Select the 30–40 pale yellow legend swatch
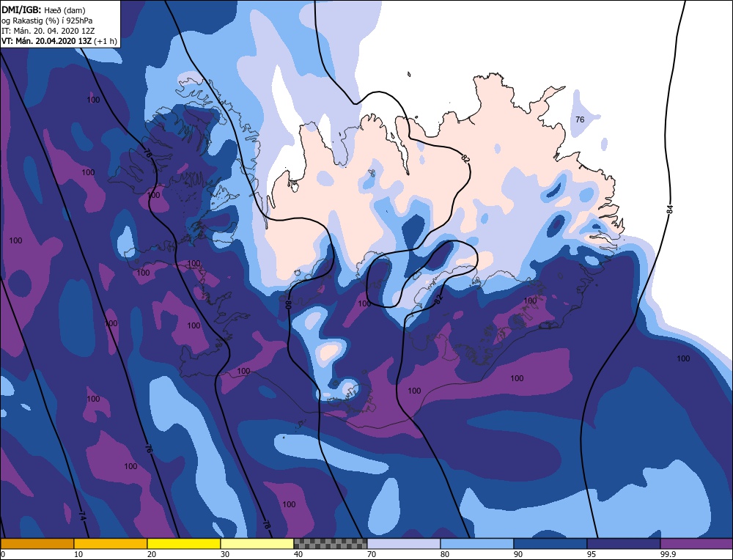This screenshot has height=560, width=733. (x=257, y=544)
